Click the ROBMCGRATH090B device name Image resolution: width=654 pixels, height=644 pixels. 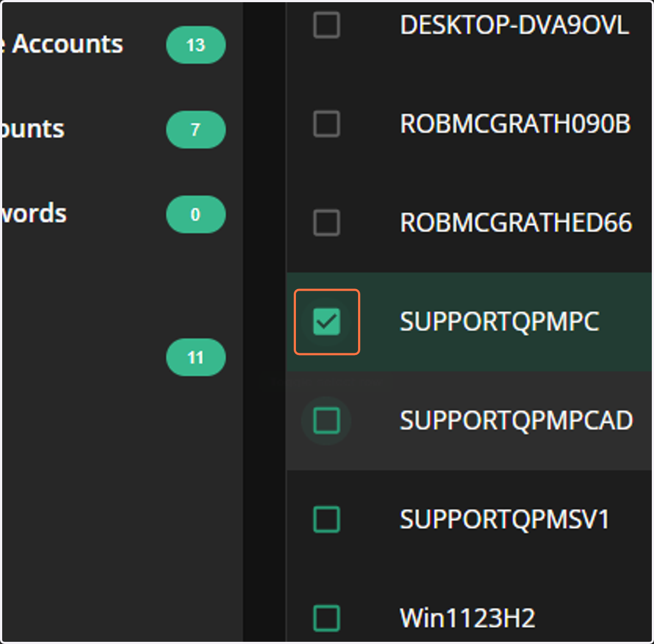515,124
